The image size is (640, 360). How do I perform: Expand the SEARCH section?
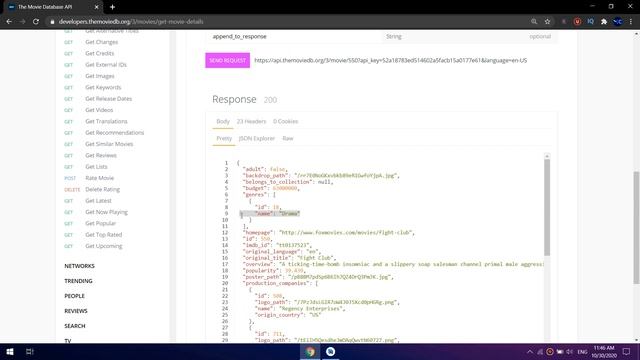75,326
